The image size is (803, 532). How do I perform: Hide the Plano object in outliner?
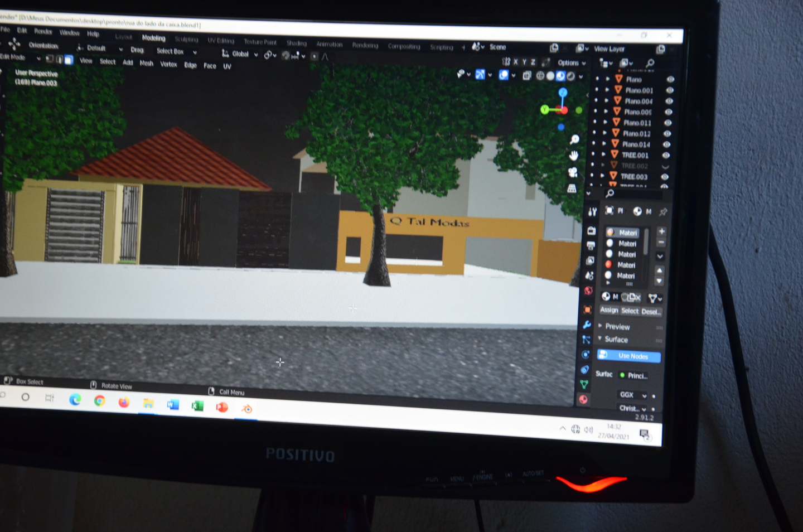(x=670, y=80)
